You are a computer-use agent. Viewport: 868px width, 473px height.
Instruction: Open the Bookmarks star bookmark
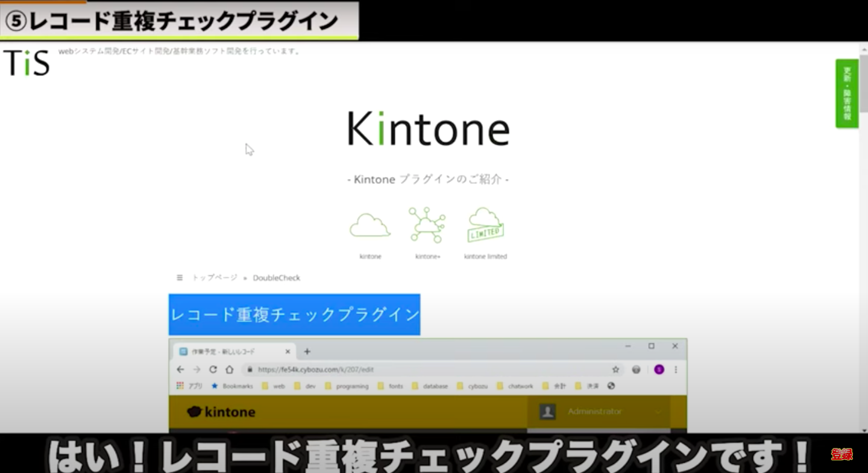(232, 386)
